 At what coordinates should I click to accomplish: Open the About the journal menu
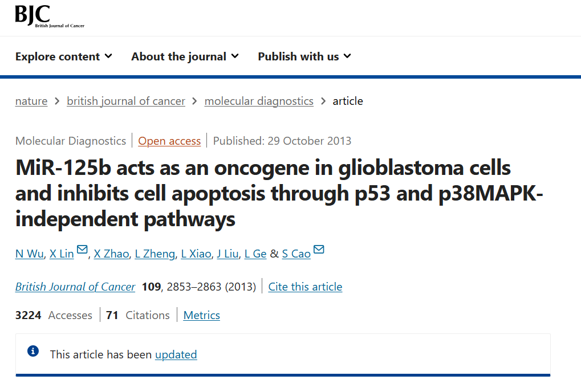tap(185, 56)
